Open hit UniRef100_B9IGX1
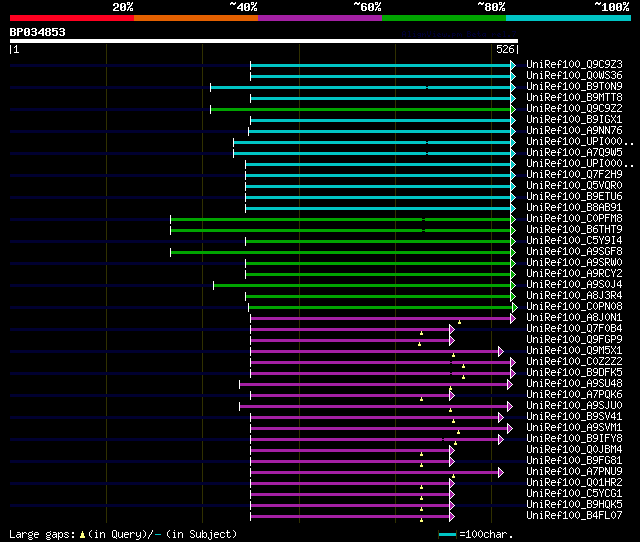This screenshot has width=640, height=542. coord(574,120)
